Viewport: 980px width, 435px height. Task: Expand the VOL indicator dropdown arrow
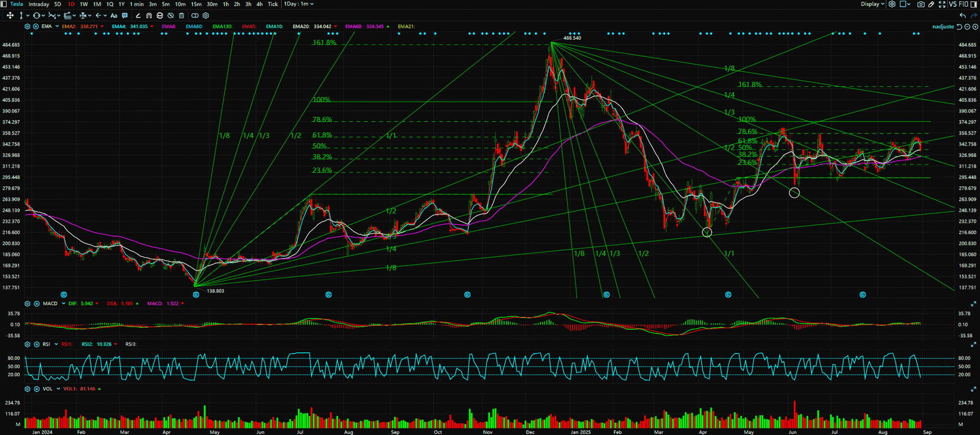pos(58,389)
